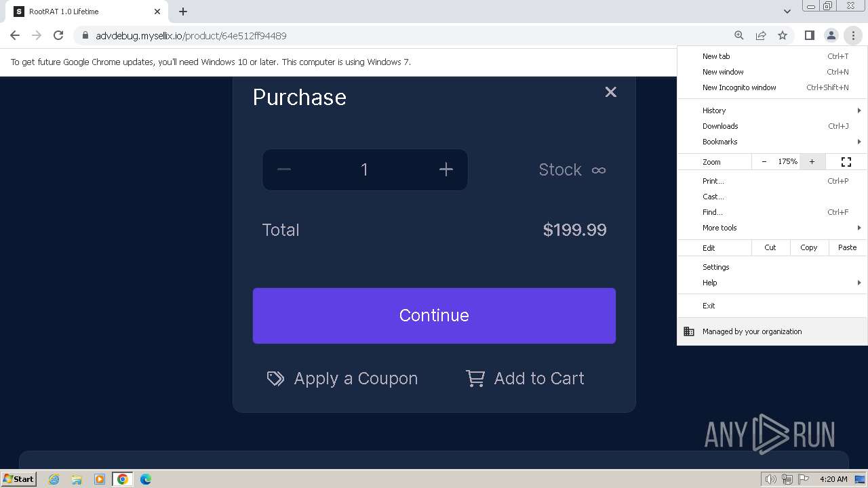Open Downloads from the menu

click(x=772, y=126)
